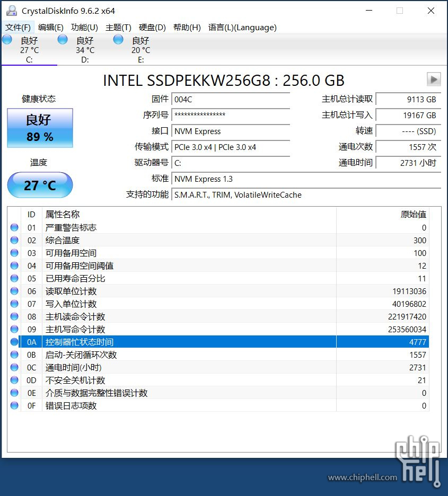
Task: Click the masked serial number field
Action: click(231, 115)
